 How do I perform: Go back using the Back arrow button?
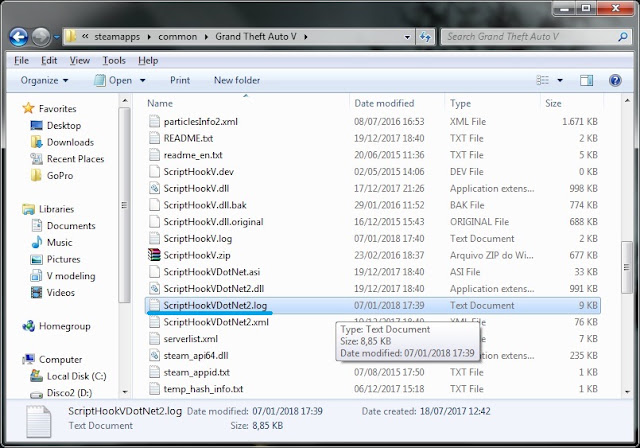pos(19,37)
